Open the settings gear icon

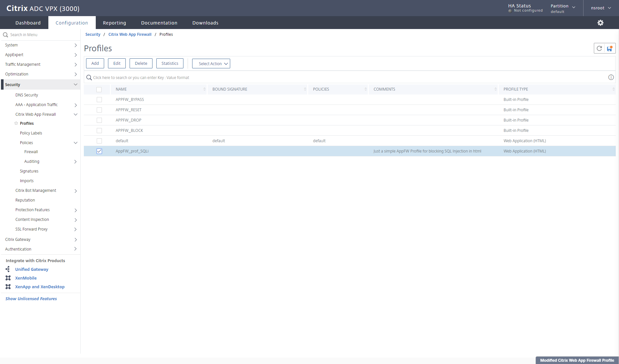pyautogui.click(x=600, y=23)
